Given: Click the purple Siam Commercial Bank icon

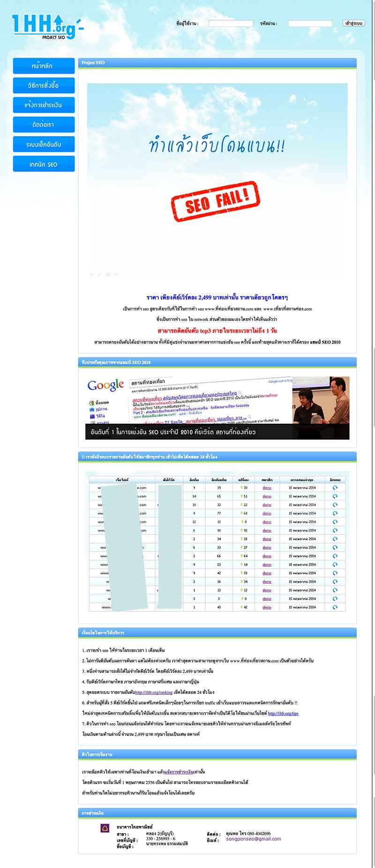Looking at the screenshot, I should click(x=105, y=828).
